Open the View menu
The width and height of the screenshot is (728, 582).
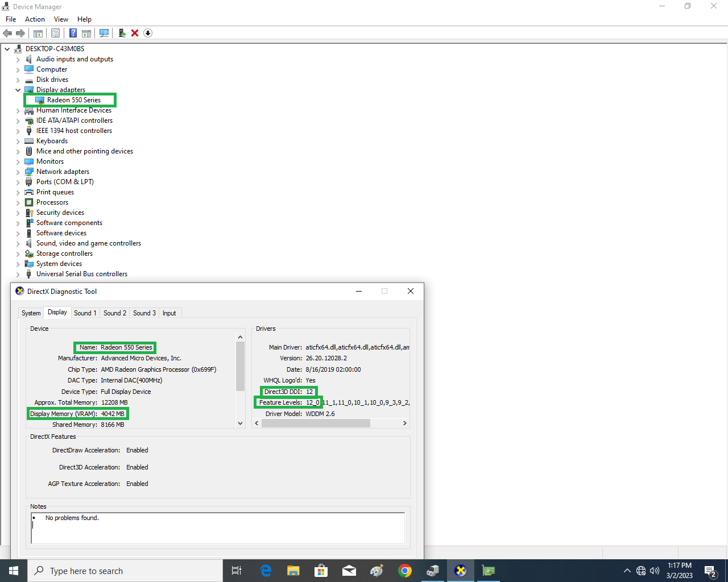pyautogui.click(x=61, y=19)
